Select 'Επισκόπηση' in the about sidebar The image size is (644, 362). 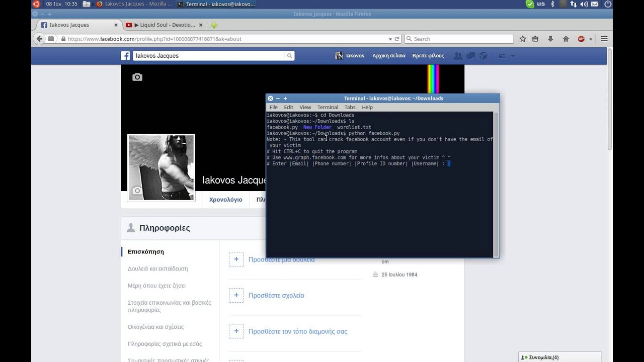pos(146,252)
